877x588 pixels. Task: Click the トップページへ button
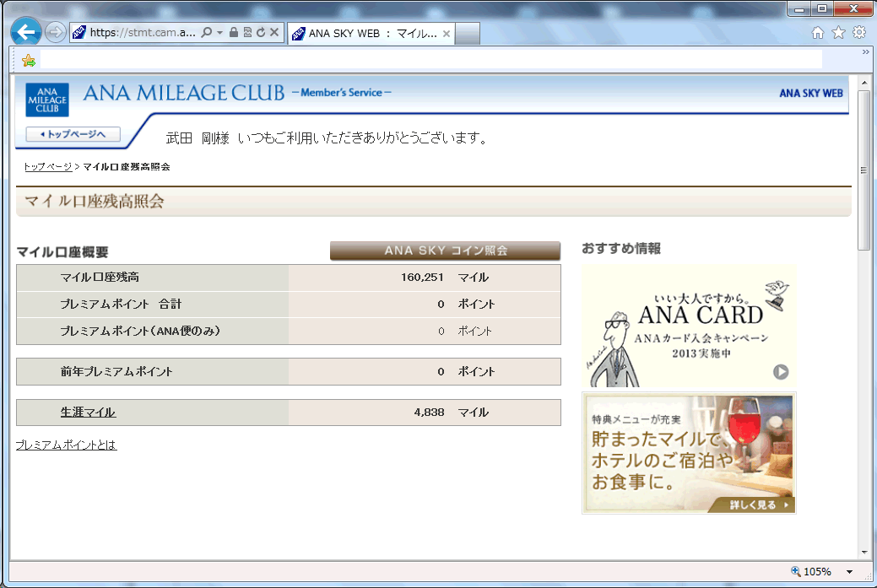pyautogui.click(x=73, y=134)
